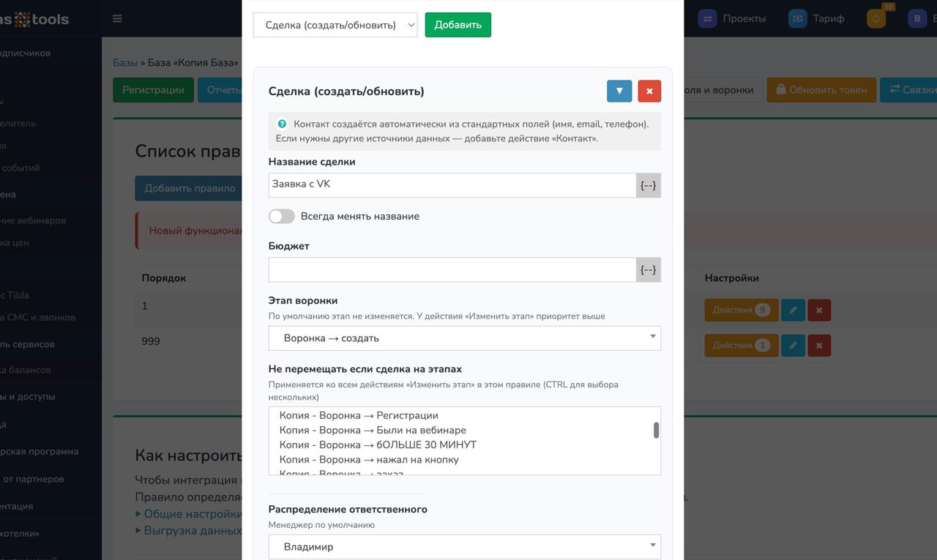The height and width of the screenshot is (560, 937).
Task: Click the stage list scrollbar
Action: pyautogui.click(x=656, y=430)
